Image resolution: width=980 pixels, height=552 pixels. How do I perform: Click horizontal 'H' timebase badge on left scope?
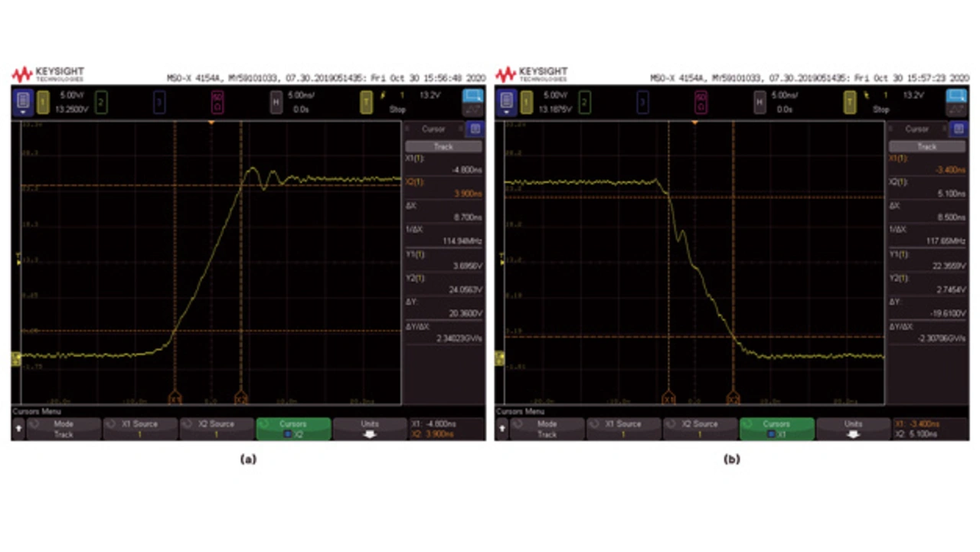click(276, 101)
